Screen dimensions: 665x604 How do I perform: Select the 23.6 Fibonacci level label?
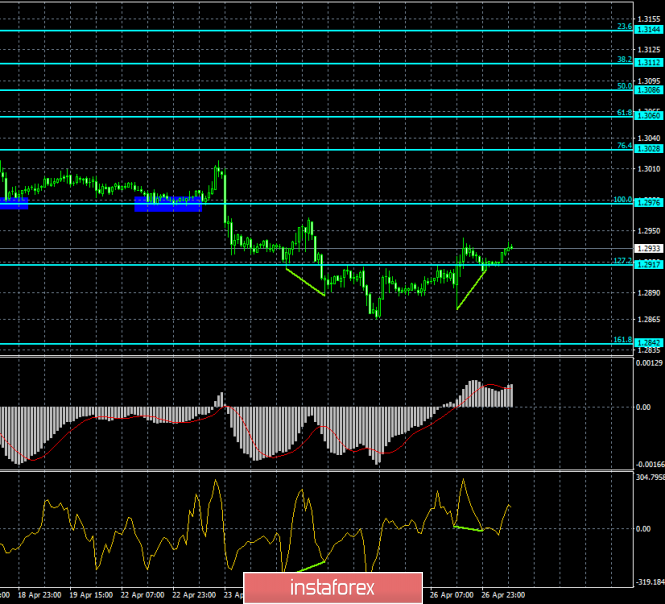coord(624,27)
